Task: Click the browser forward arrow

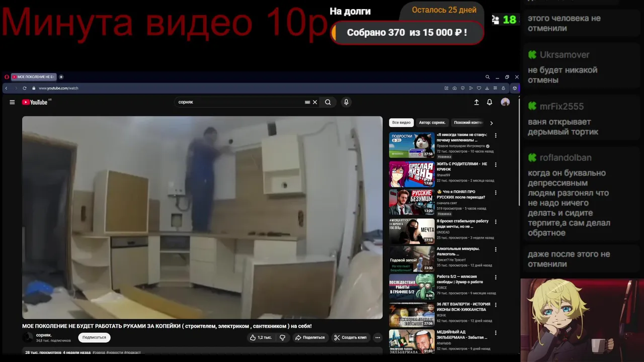Action: point(16,88)
